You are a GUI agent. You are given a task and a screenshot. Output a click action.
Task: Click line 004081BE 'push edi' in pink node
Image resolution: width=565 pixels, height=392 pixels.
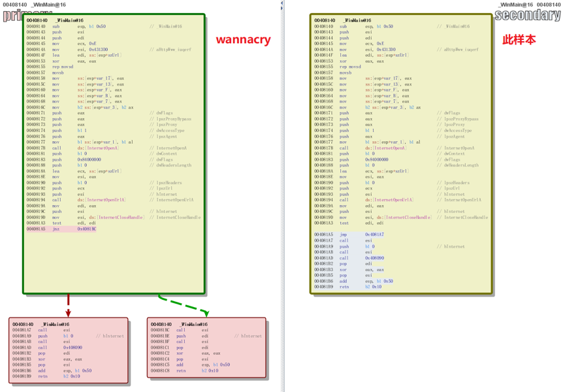[x=206, y=336]
